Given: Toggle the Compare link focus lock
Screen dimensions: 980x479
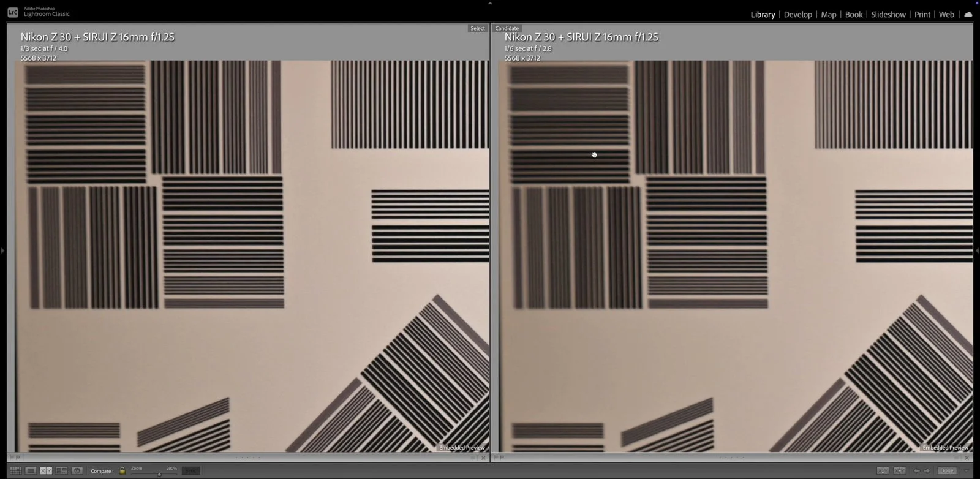Looking at the screenshot, I should 122,470.
